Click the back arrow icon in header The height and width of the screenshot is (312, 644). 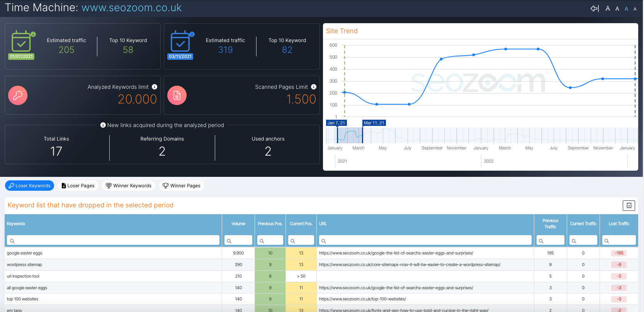pos(595,8)
